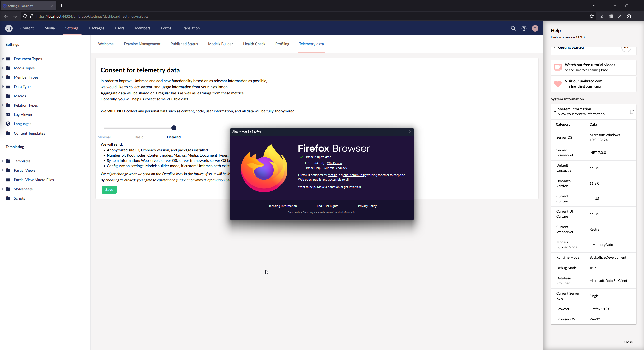The height and width of the screenshot is (350, 644).
Task: Open the Log Viewer in the sidebar
Action: [23, 114]
